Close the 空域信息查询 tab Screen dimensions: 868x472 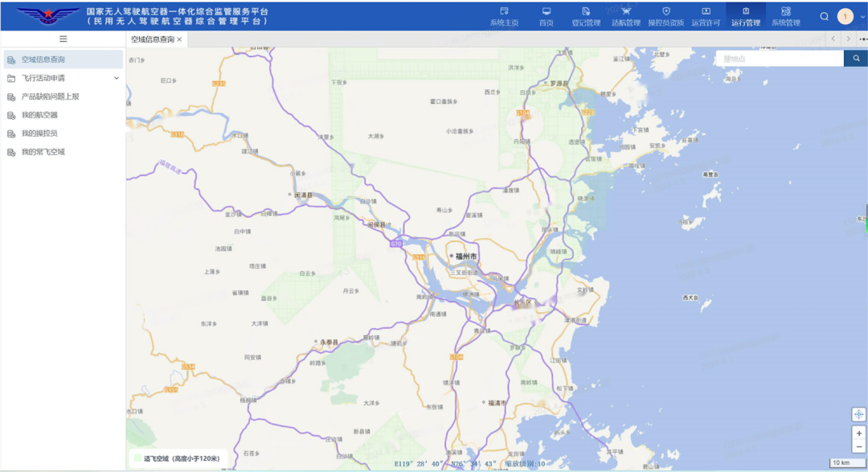[179, 39]
